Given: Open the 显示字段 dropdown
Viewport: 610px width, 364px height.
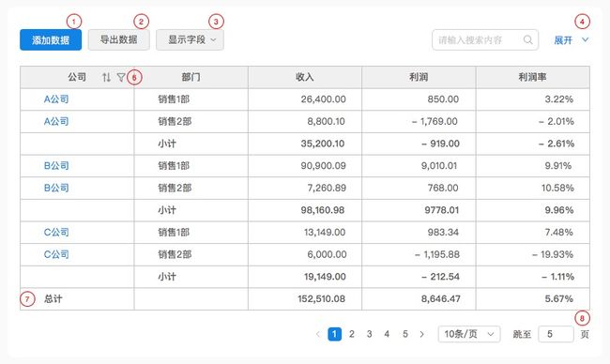Looking at the screenshot, I should click(190, 39).
